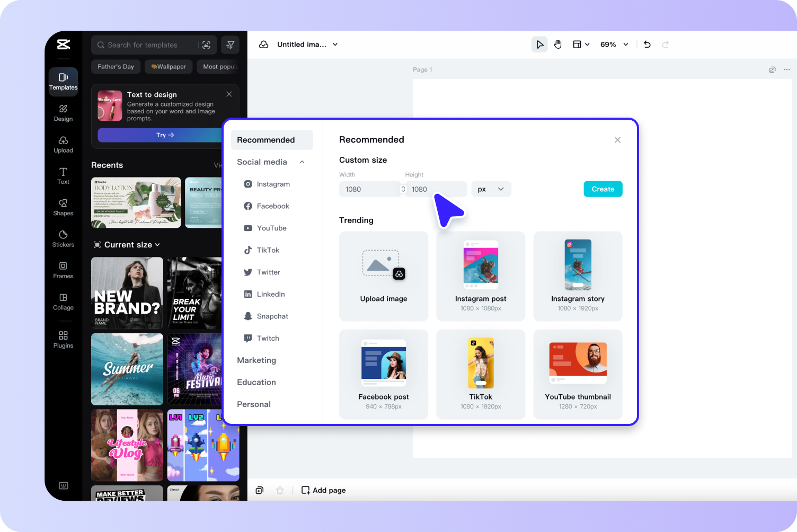Screen dimensions: 797x532
Task: Open the Stickers panel
Action: click(x=63, y=238)
